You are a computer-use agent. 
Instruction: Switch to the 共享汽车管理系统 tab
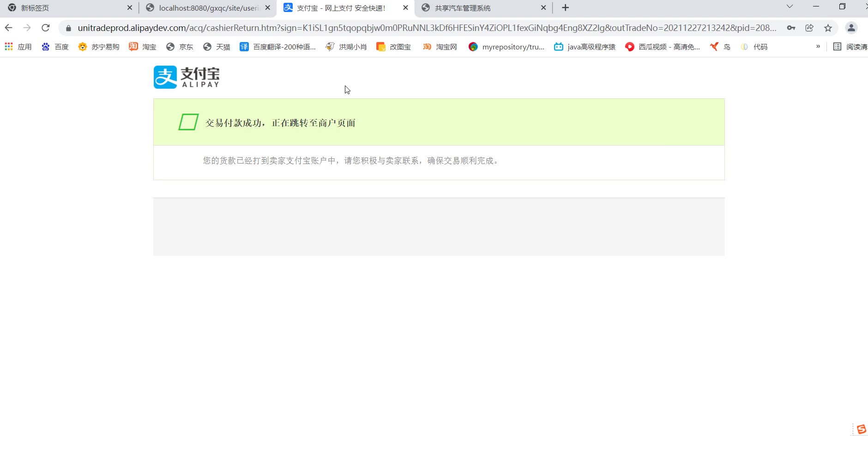tap(484, 8)
